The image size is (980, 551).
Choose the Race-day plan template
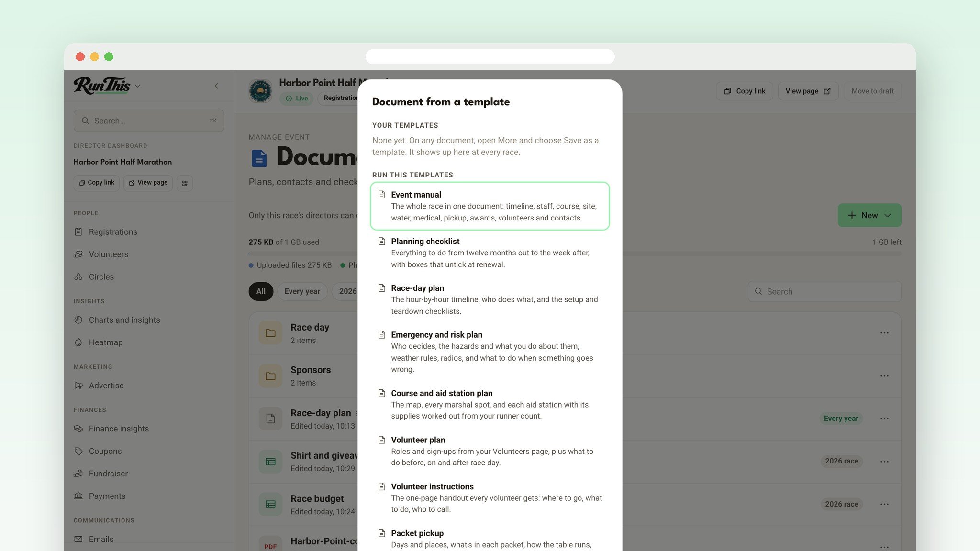click(490, 299)
